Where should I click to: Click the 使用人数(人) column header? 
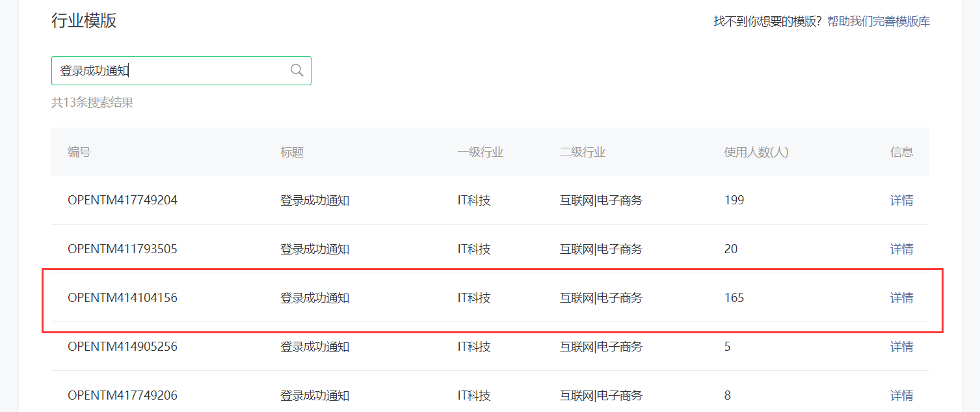coord(756,152)
